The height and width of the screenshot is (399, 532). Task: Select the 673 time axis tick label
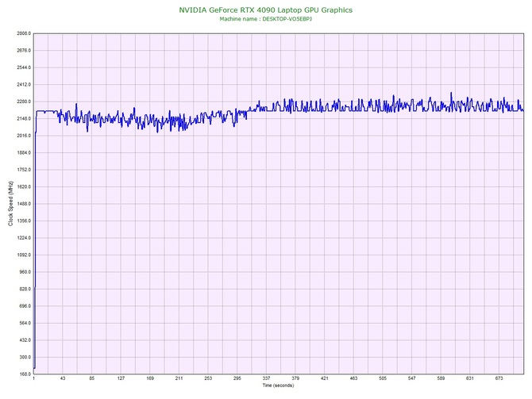point(499,378)
